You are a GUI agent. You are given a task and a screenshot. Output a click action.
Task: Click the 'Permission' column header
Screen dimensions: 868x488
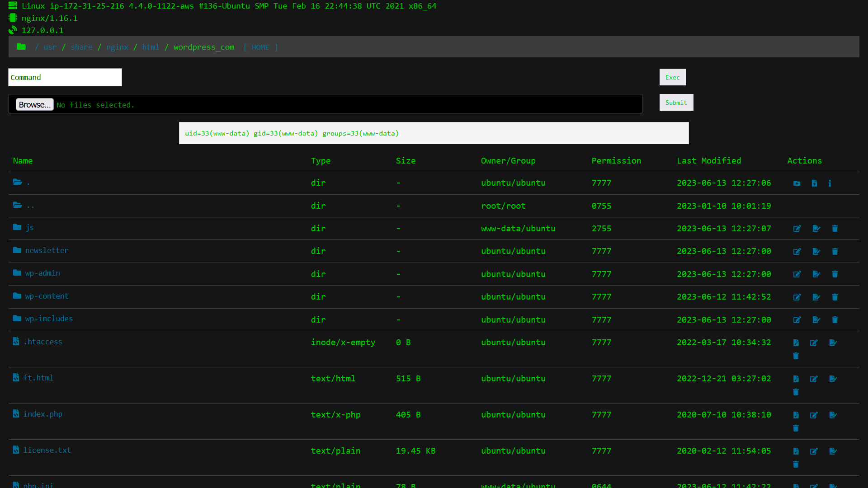tap(616, 160)
